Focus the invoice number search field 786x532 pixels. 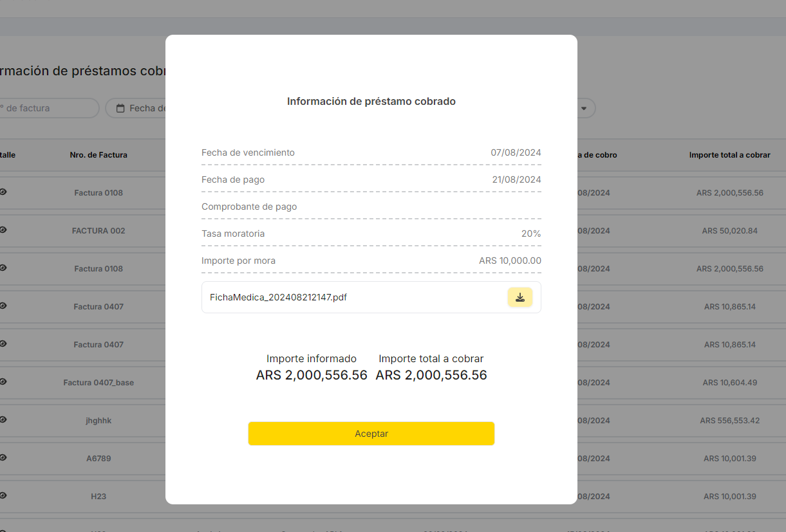point(45,108)
